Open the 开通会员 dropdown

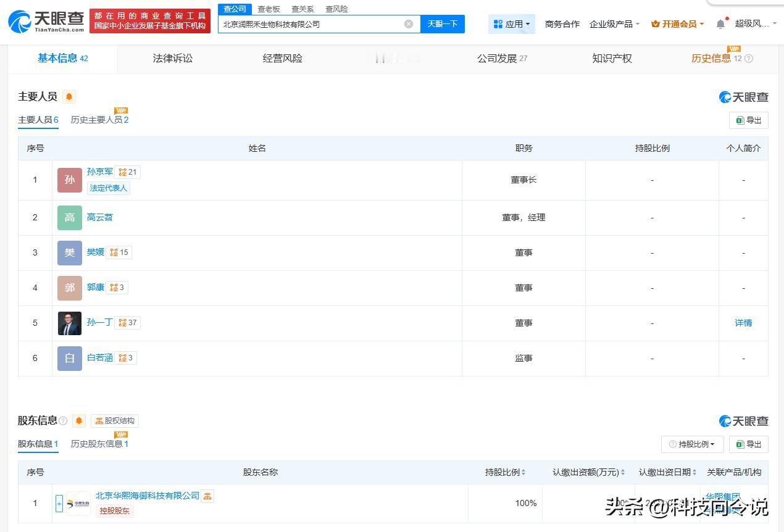click(677, 24)
